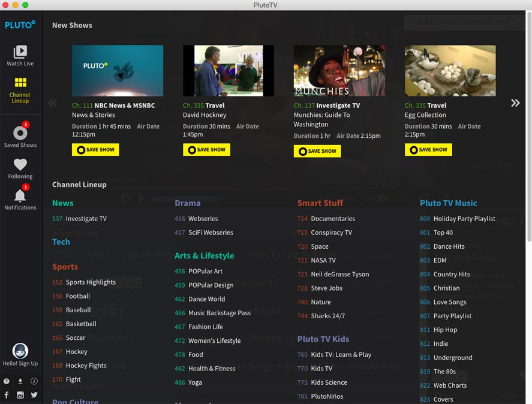This screenshot has height=404, width=532.
Task: Click the Instagram icon
Action: coord(20,395)
